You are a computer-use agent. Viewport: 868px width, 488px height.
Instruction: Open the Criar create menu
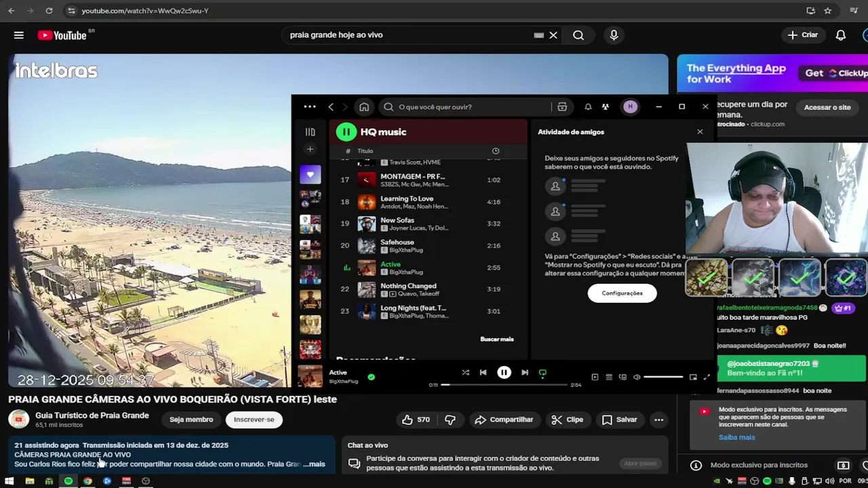point(802,35)
